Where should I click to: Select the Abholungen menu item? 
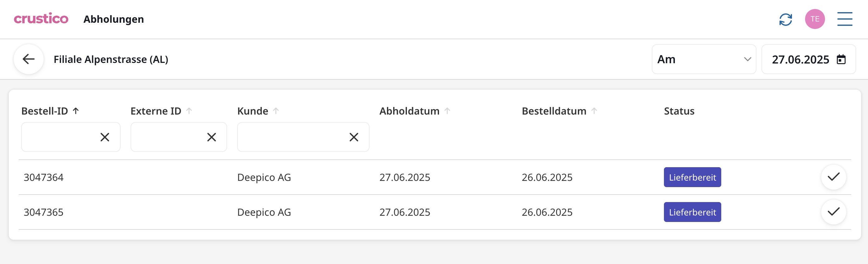[x=113, y=19]
